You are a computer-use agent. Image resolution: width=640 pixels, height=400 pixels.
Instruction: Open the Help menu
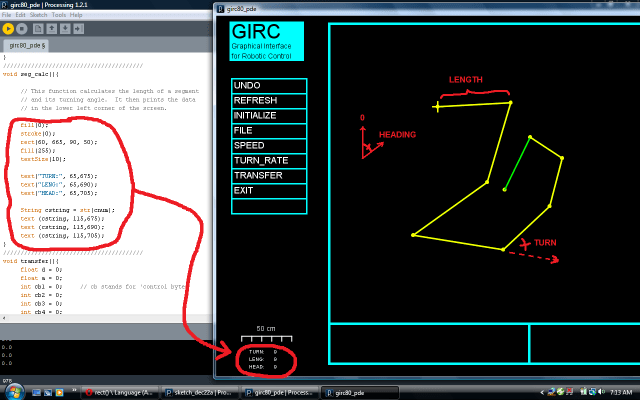pyautogui.click(x=76, y=15)
